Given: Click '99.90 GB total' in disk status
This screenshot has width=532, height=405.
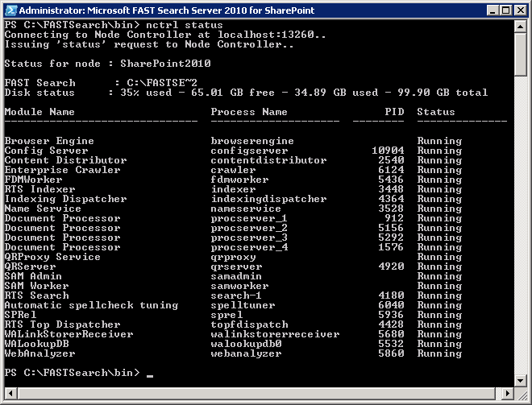Looking at the screenshot, I should pyautogui.click(x=443, y=93).
